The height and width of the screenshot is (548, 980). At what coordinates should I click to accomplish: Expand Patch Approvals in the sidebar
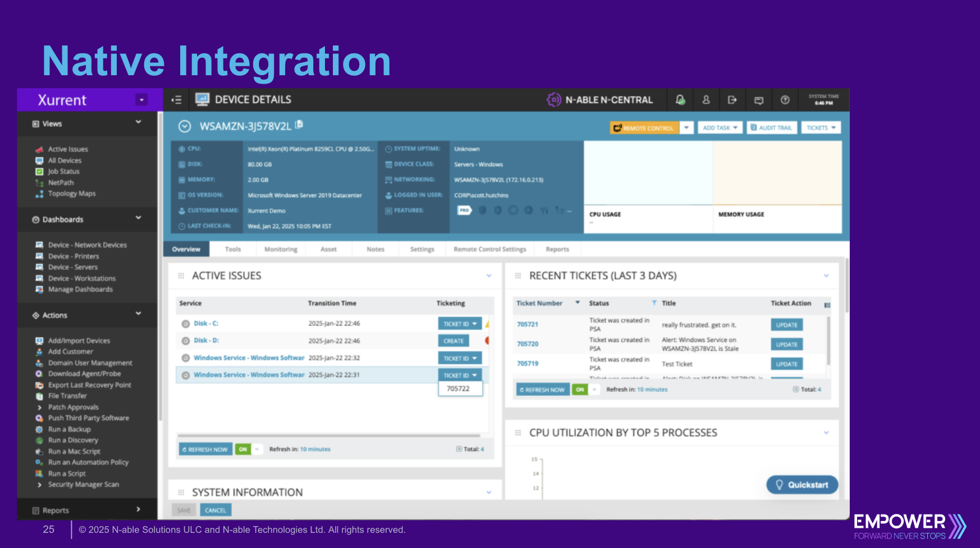[39, 408]
